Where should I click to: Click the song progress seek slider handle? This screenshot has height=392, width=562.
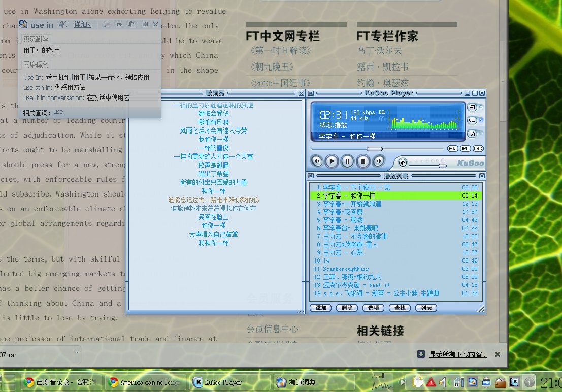click(x=375, y=149)
